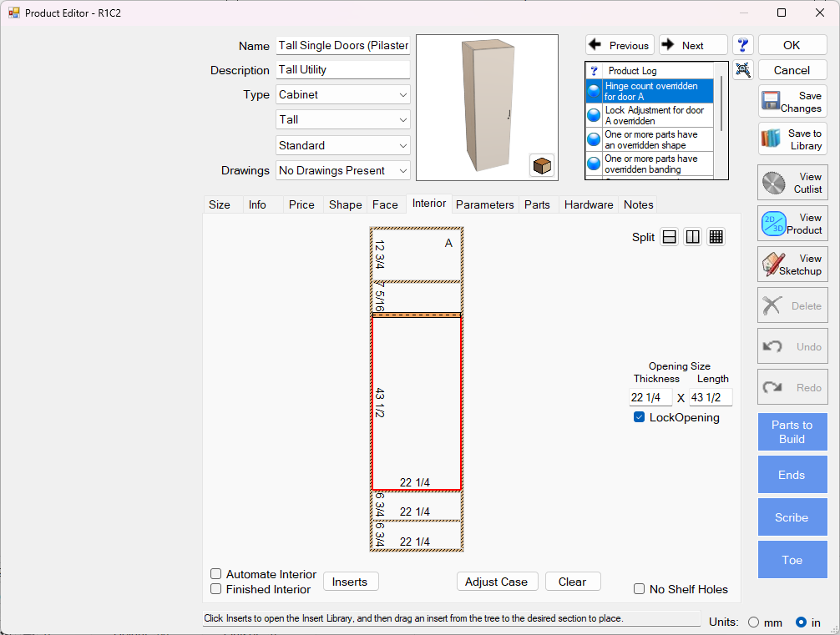
Task: Click the Inserts button
Action: [350, 582]
